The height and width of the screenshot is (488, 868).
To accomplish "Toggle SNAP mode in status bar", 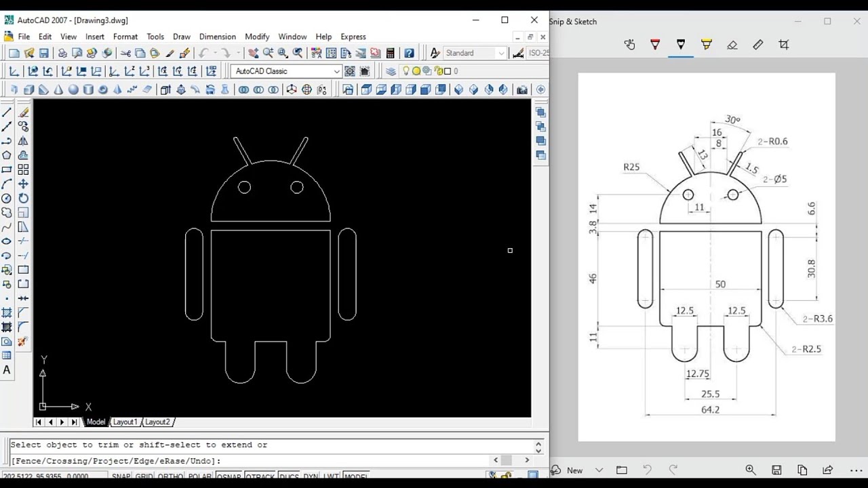I will (x=121, y=476).
